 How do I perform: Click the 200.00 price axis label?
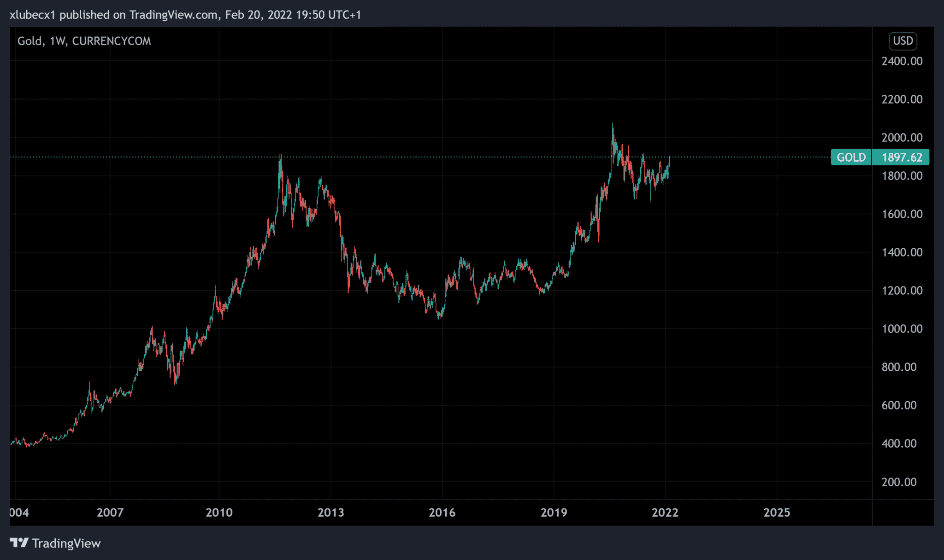(x=899, y=482)
